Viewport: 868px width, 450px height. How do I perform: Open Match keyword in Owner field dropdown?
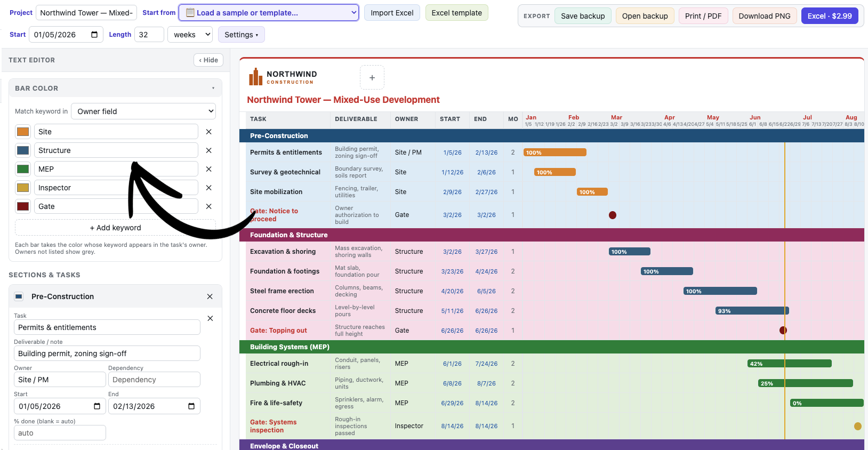143,111
